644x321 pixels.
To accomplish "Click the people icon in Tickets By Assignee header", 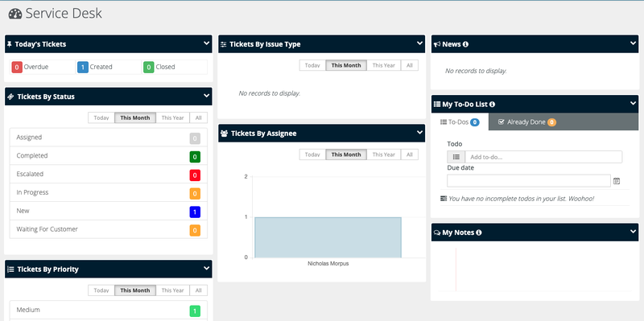I will pyautogui.click(x=225, y=134).
